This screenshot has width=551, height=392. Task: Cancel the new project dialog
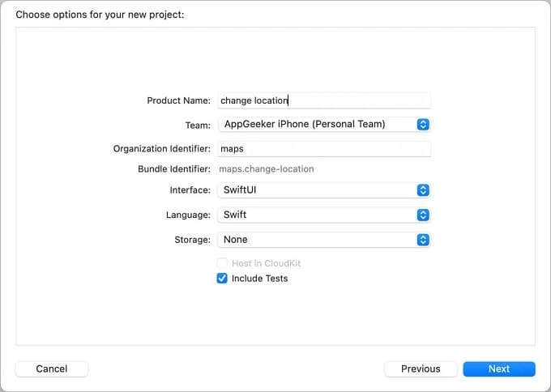(52, 369)
